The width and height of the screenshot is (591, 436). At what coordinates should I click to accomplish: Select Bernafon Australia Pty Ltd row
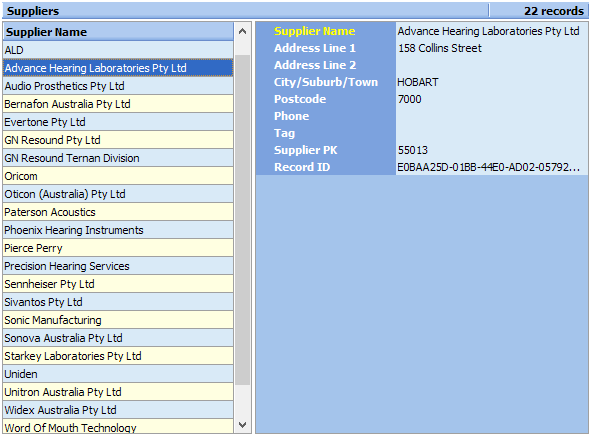pos(118,104)
